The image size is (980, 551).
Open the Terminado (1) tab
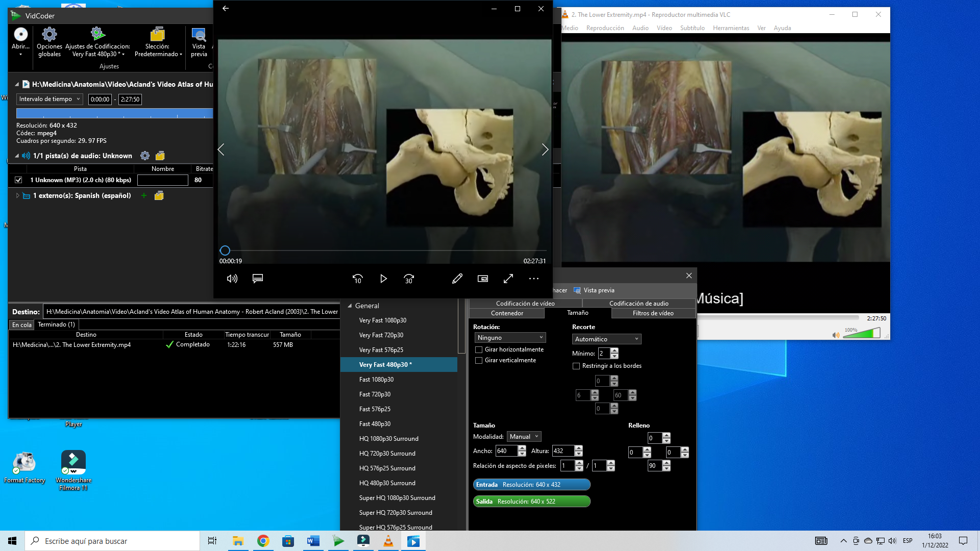click(56, 324)
